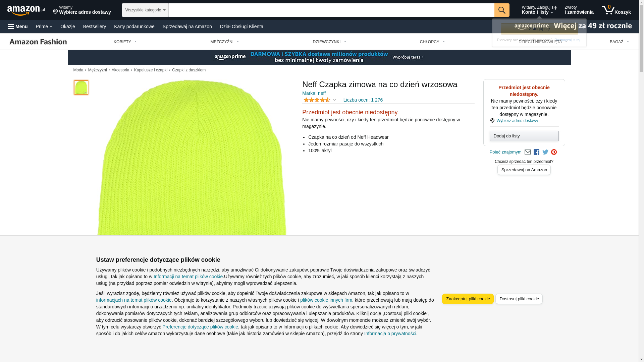The image size is (644, 362).
Task: Open Wszystkie kategorie search dropdown
Action: (x=145, y=10)
